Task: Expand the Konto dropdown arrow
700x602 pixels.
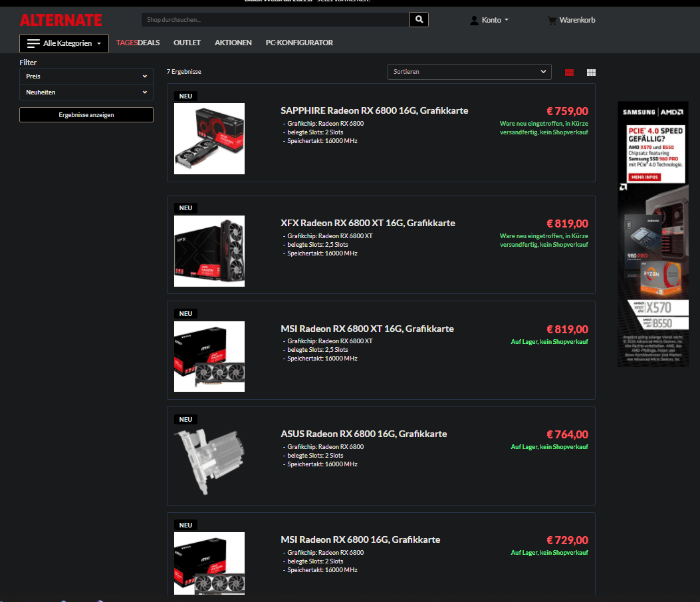Action: click(x=507, y=20)
